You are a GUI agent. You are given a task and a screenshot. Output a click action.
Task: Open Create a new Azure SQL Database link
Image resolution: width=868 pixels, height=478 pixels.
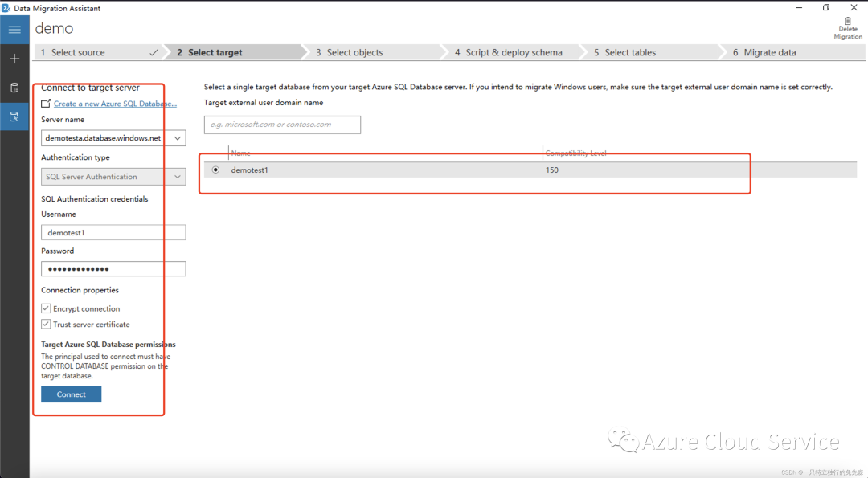pyautogui.click(x=115, y=104)
